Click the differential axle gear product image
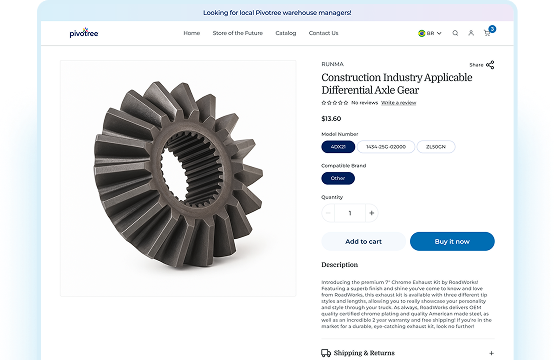This screenshot has width=554, height=360. click(x=178, y=178)
